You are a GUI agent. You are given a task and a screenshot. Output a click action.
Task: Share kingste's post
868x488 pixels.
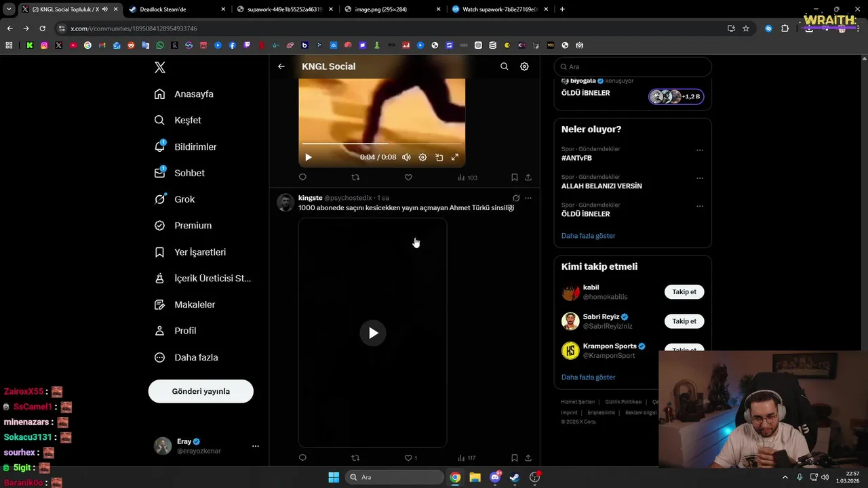click(528, 458)
